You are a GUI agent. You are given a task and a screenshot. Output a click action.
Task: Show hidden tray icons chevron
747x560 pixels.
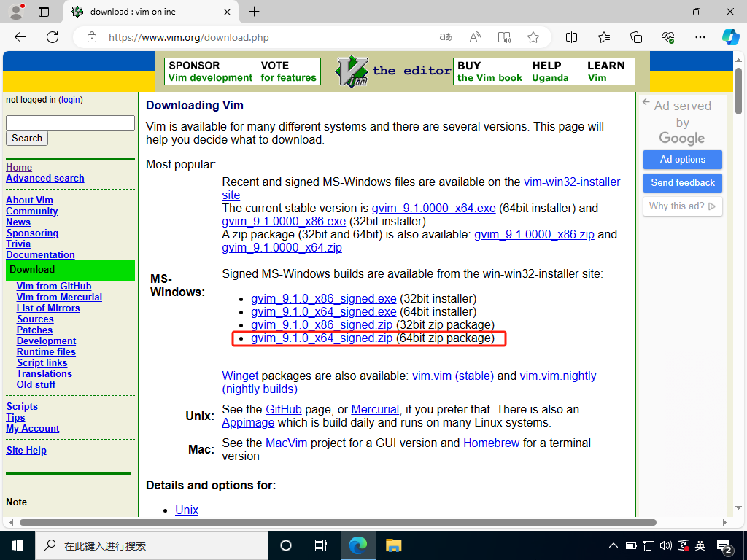point(613,545)
